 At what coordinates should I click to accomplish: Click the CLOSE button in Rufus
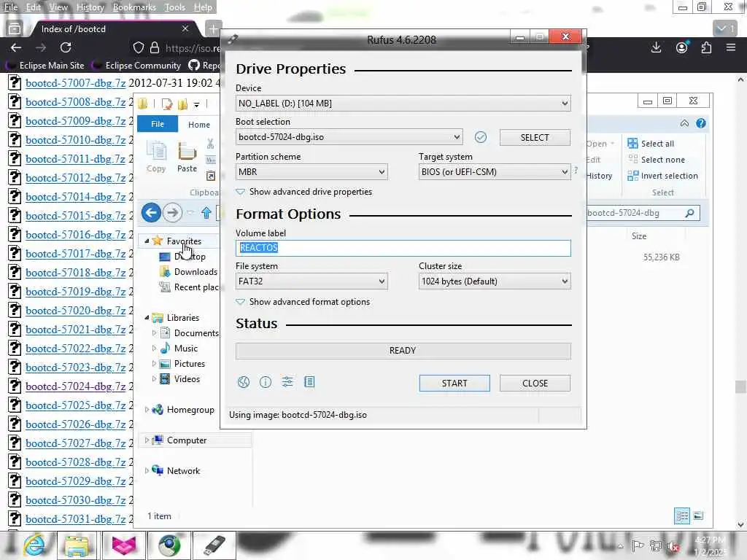point(535,384)
